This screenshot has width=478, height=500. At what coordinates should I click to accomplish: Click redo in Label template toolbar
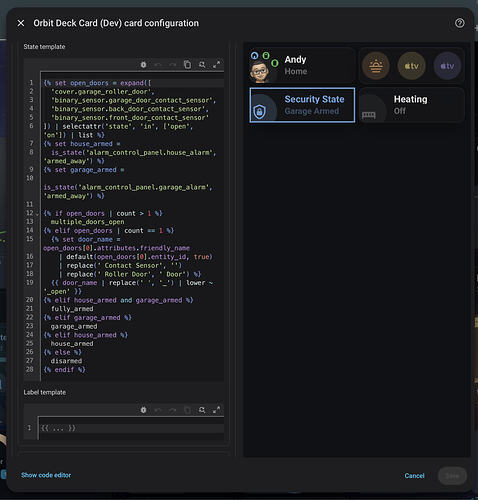coord(173,410)
